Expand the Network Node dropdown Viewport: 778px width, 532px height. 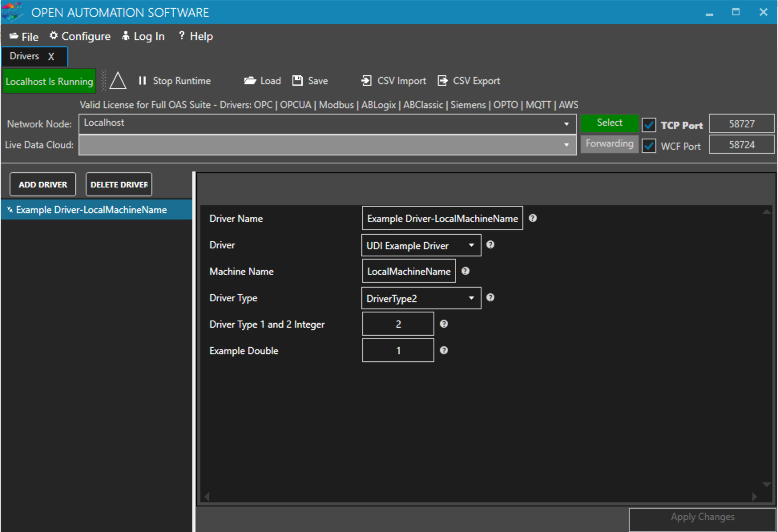[x=566, y=124]
